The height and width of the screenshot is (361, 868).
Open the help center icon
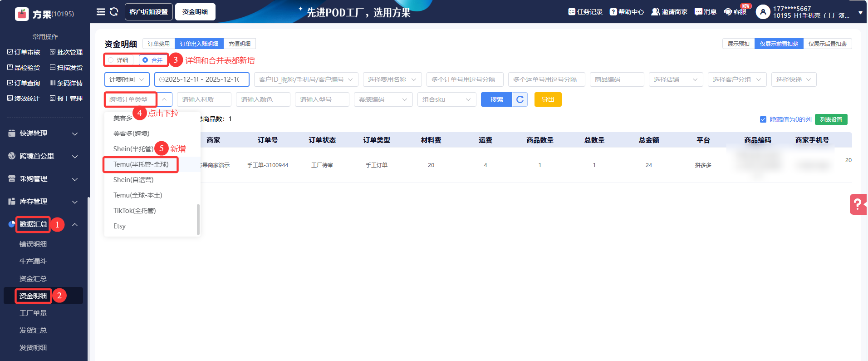tap(613, 12)
